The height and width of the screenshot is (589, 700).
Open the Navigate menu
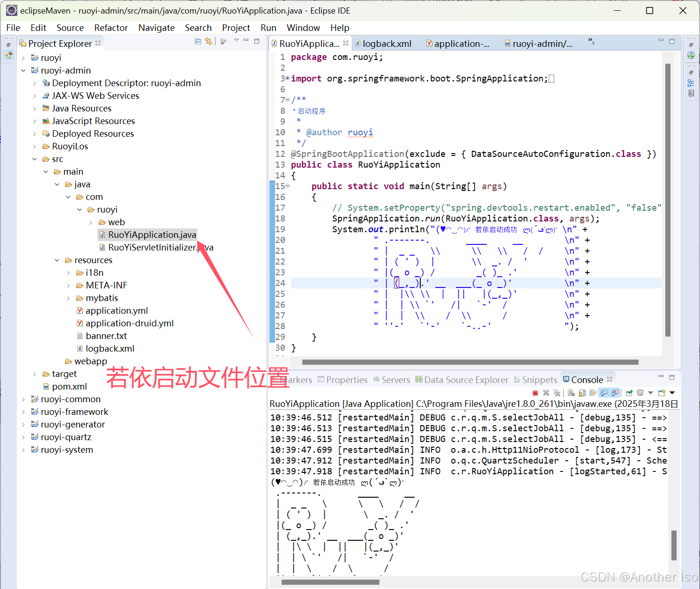(x=156, y=28)
